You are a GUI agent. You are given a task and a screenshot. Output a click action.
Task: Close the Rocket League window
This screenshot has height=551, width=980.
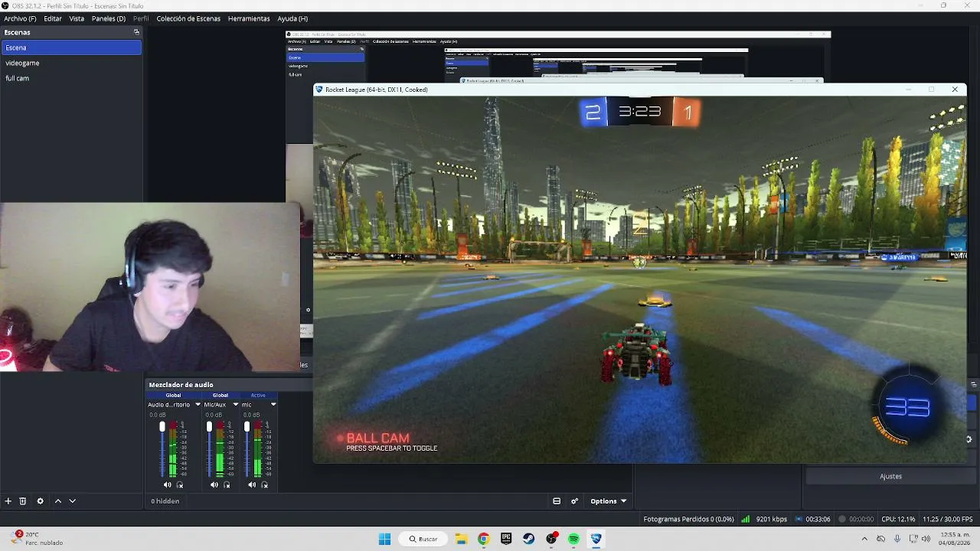[955, 90]
